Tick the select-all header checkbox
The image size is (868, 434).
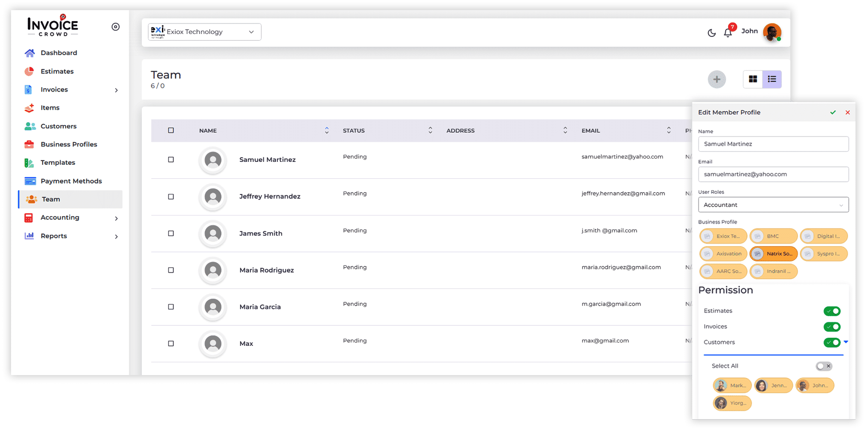(x=171, y=130)
